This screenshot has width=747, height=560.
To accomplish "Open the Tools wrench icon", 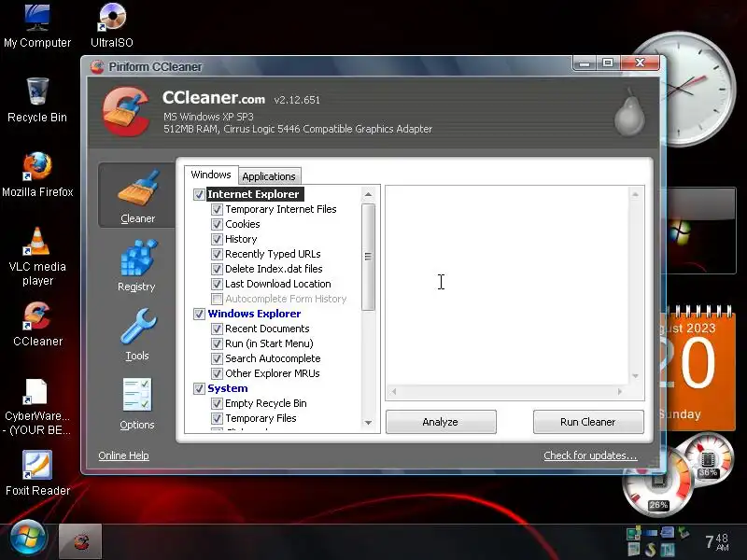I will [138, 327].
